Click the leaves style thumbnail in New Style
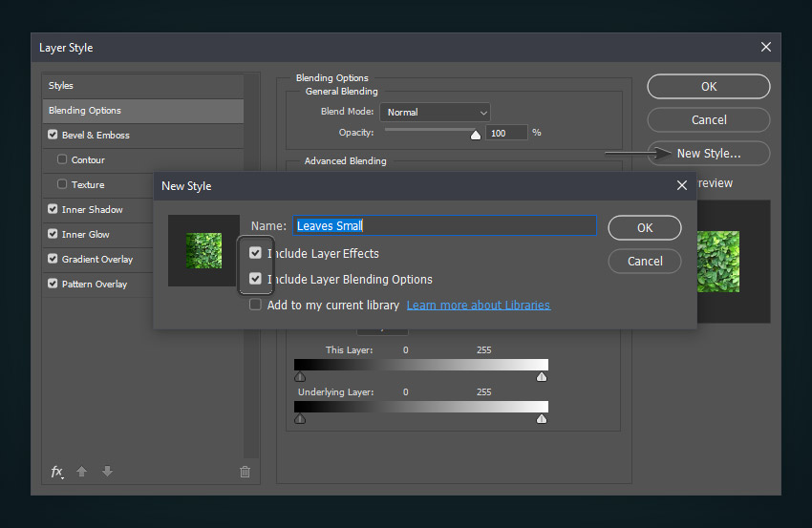 tap(203, 250)
